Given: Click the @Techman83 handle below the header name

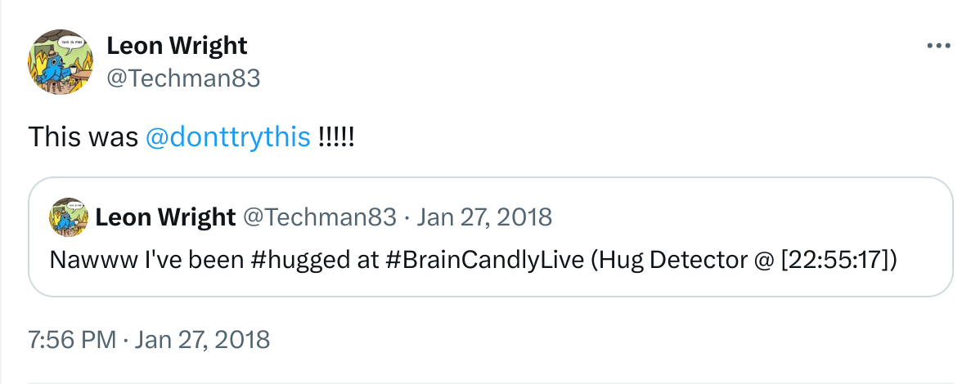Looking at the screenshot, I should click(183, 78).
